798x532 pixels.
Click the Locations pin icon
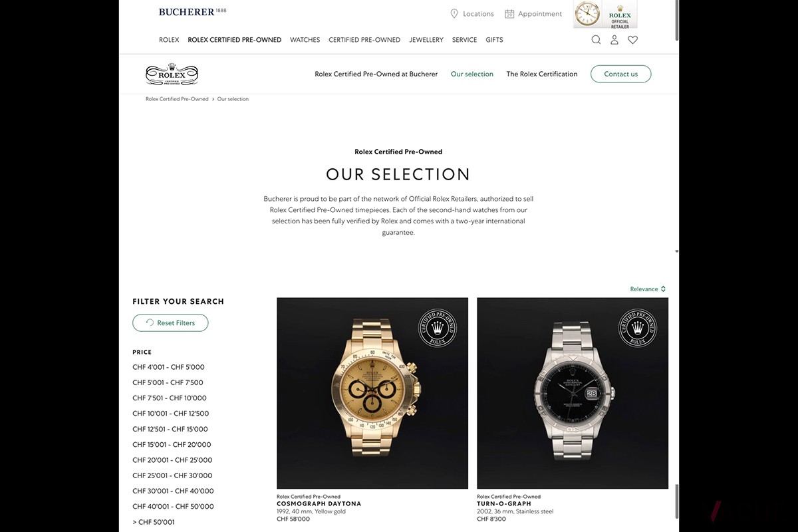(x=454, y=13)
